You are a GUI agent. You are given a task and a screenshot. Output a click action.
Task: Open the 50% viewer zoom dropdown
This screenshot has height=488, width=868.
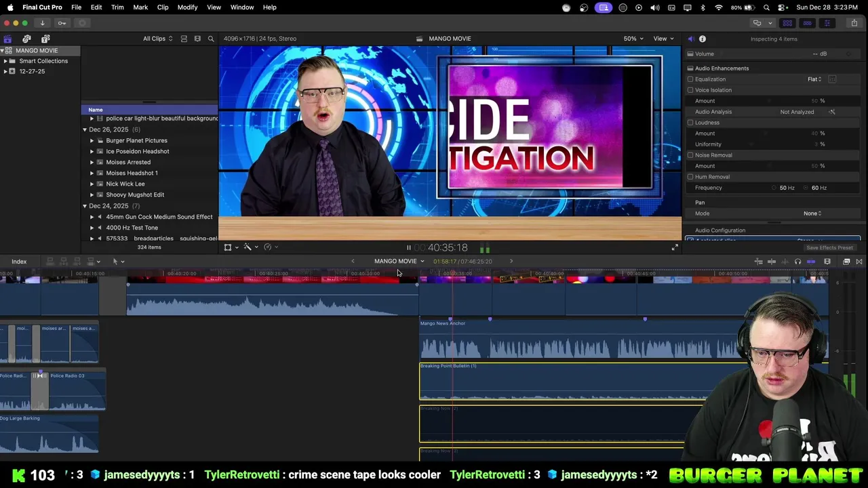point(633,39)
